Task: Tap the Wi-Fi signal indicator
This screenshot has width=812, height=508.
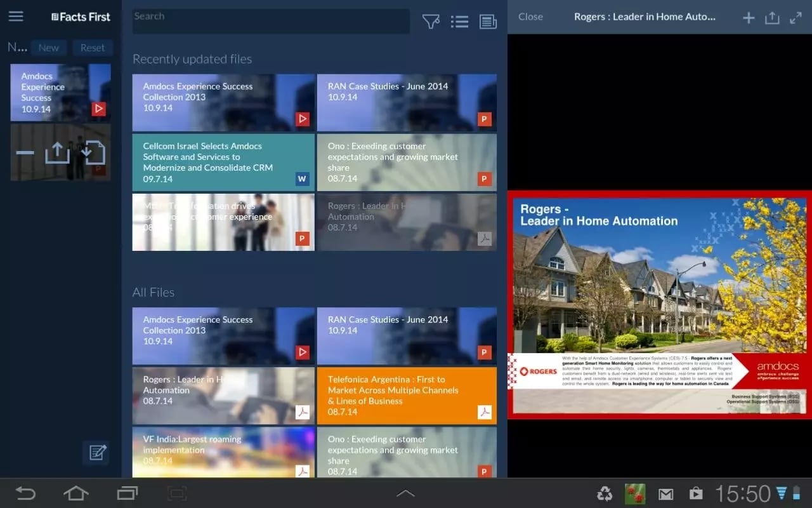Action: 782,493
